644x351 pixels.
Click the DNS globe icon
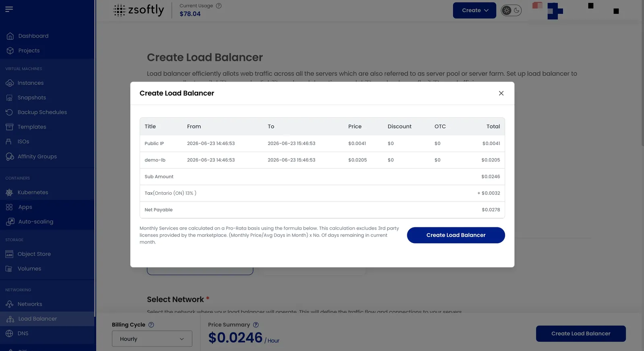(9, 334)
